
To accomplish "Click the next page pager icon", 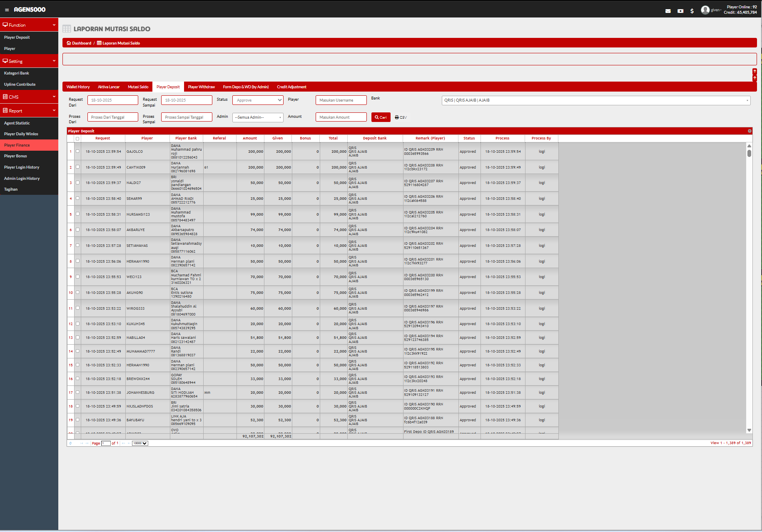I will coord(123,443).
